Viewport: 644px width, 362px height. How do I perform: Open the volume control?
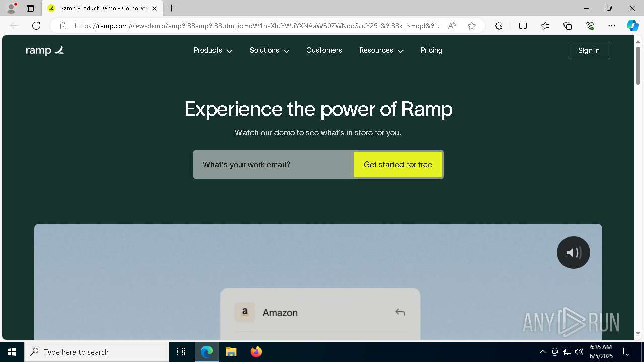point(579,352)
